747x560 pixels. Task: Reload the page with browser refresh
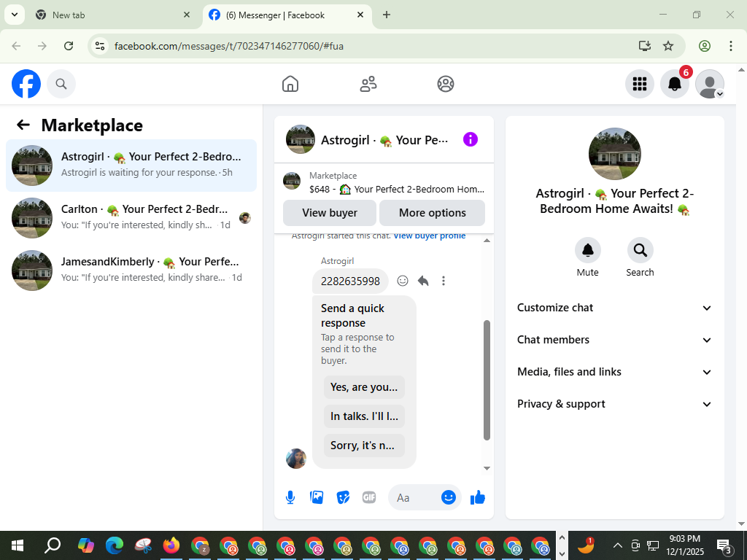tap(69, 46)
